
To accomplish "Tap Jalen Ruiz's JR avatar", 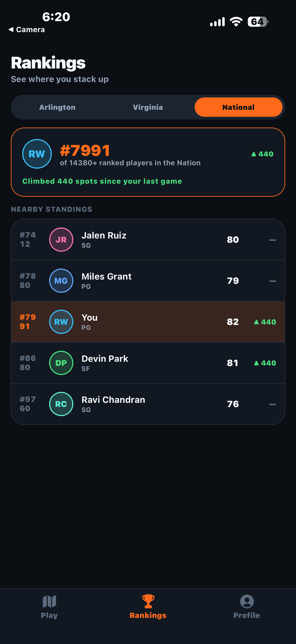I will click(61, 240).
